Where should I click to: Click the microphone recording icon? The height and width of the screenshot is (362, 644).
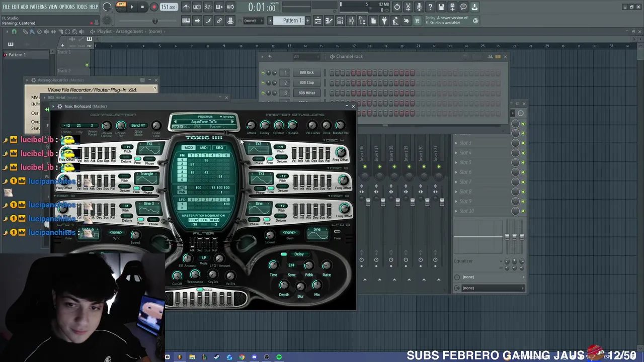tap(419, 7)
